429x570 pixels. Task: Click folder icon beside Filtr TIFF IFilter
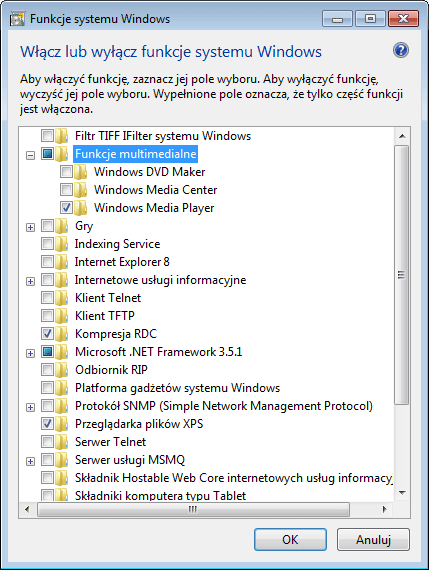point(62,136)
